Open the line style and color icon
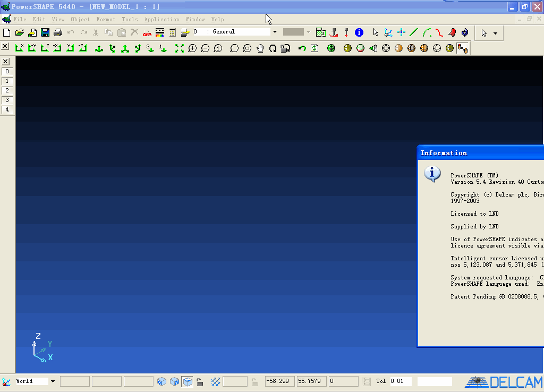The image size is (544, 392). pyautogui.click(x=160, y=32)
